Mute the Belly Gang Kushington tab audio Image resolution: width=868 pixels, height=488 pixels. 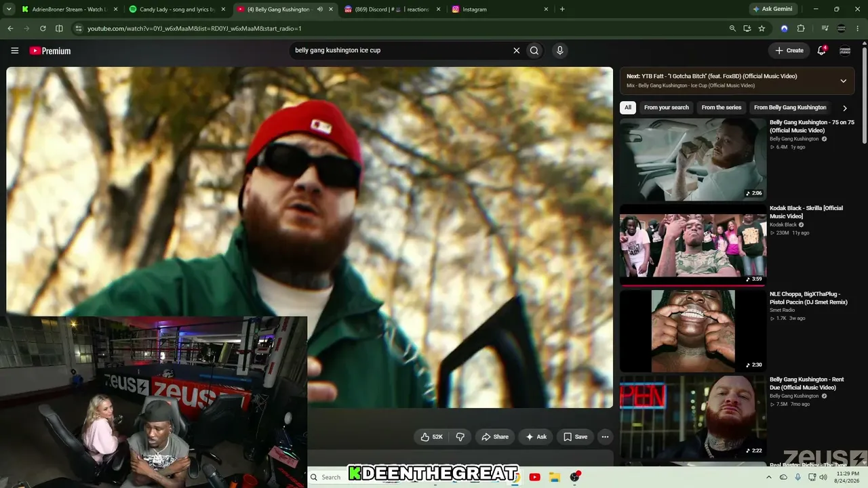[x=319, y=9]
